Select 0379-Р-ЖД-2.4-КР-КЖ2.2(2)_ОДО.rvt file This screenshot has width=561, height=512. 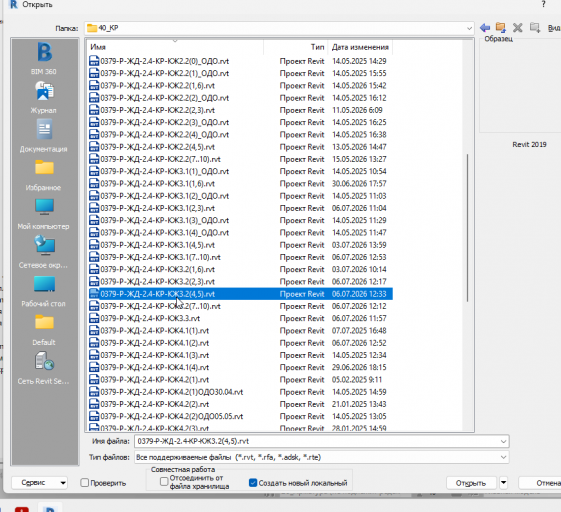(240, 98)
